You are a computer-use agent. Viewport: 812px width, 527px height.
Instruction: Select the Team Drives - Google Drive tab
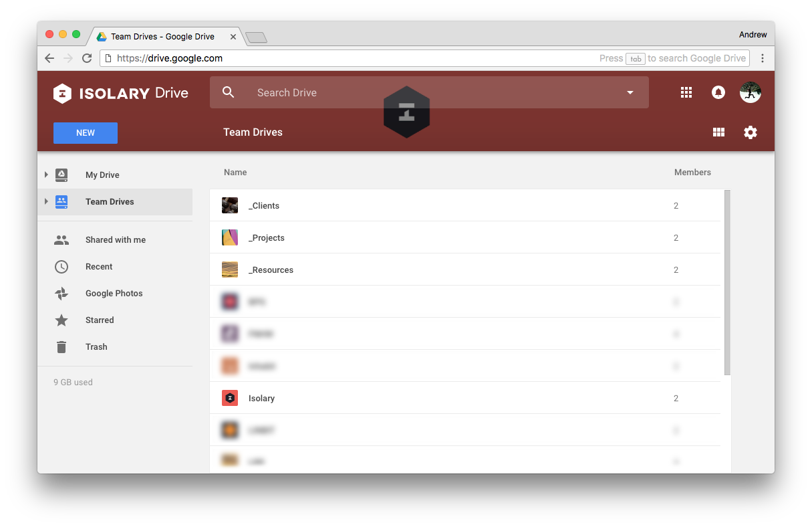162,37
